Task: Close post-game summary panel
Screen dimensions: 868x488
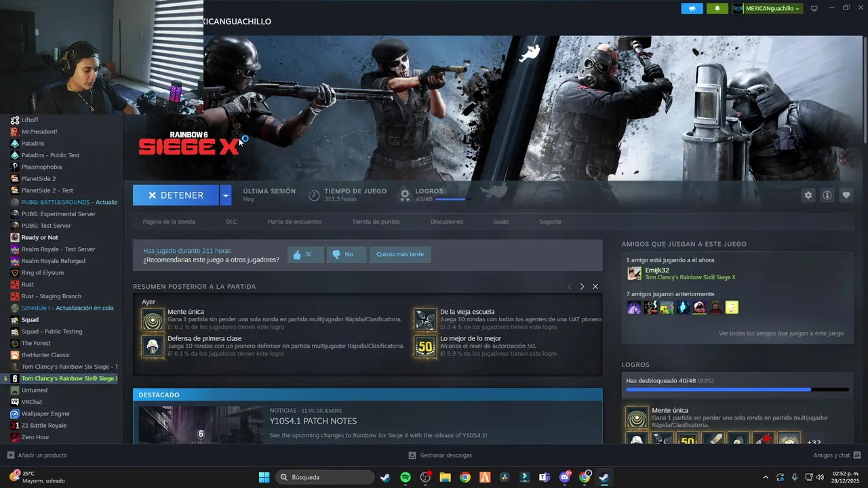Action: click(x=595, y=287)
